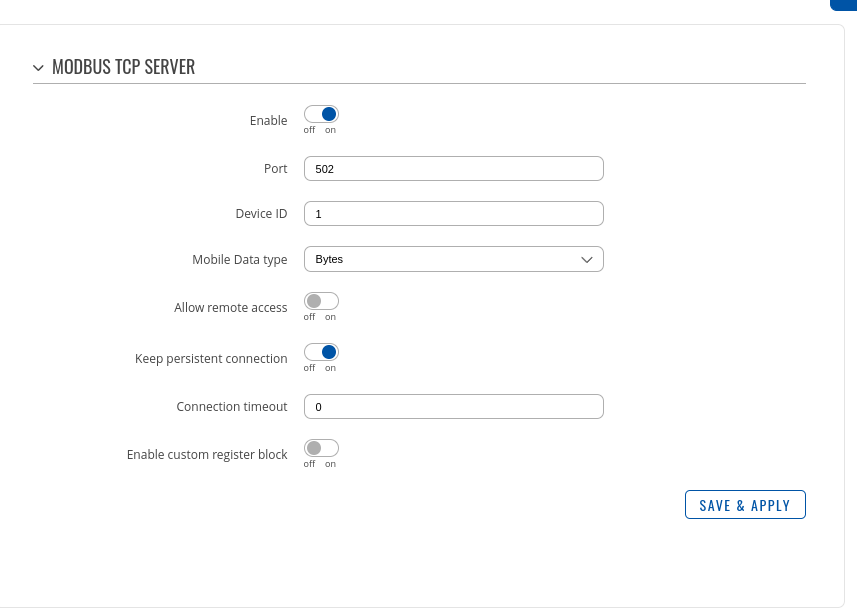Click the "off" text under the Enable switch
This screenshot has width=857, height=612.
(309, 130)
